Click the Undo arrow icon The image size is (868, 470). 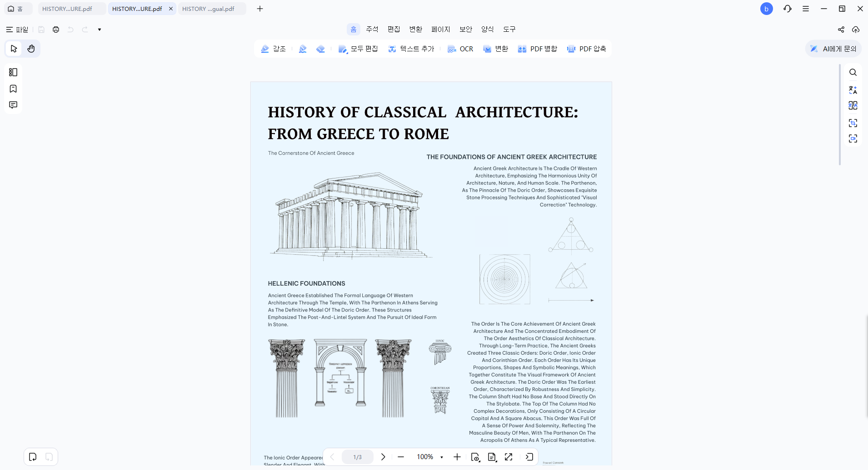click(70, 30)
